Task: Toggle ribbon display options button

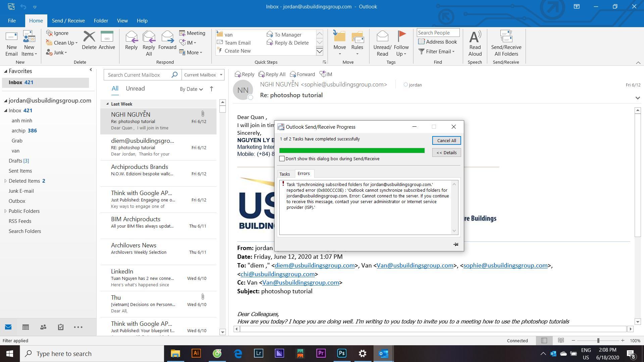Action: point(577,6)
